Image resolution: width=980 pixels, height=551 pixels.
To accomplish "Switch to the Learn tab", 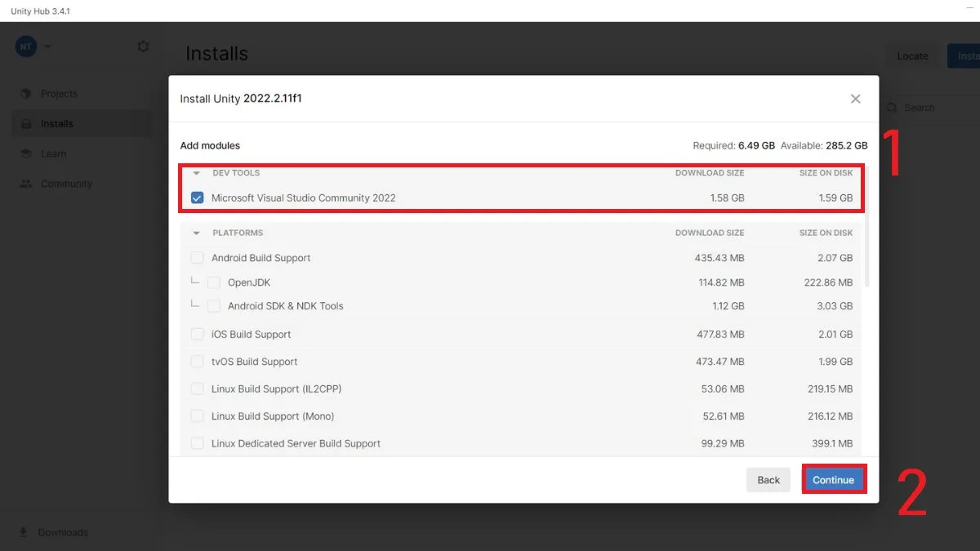I will [54, 153].
